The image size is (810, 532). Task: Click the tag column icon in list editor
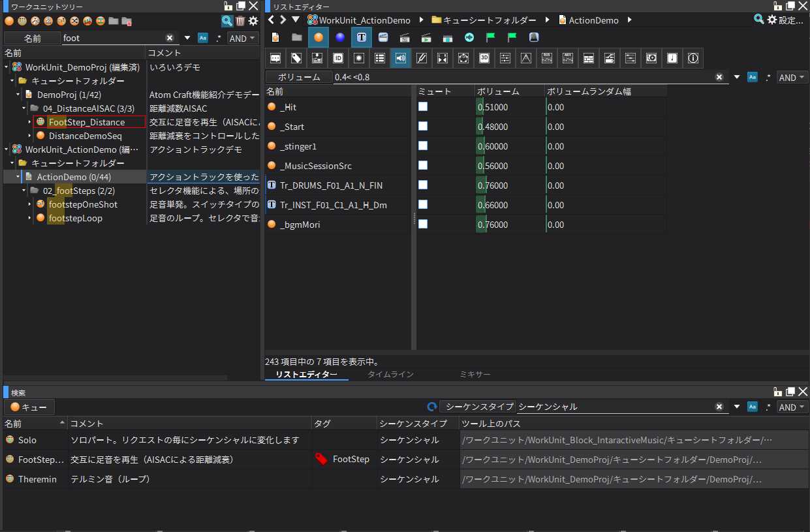pyautogui.click(x=296, y=58)
